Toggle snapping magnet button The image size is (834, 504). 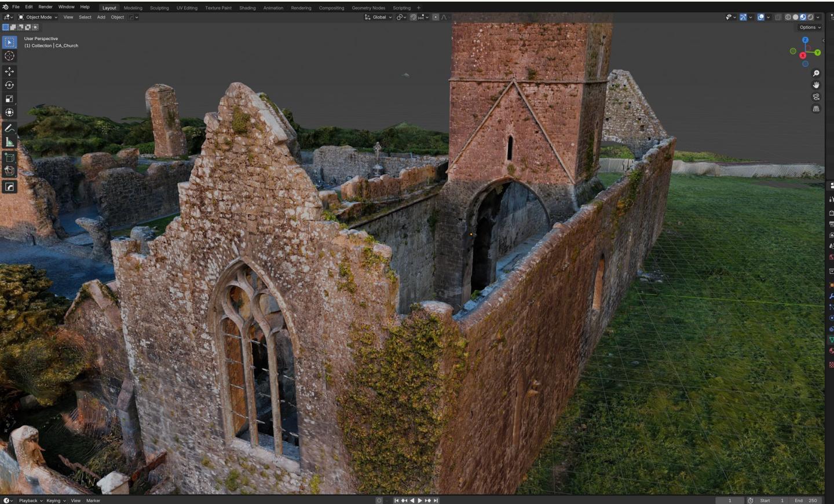[414, 17]
